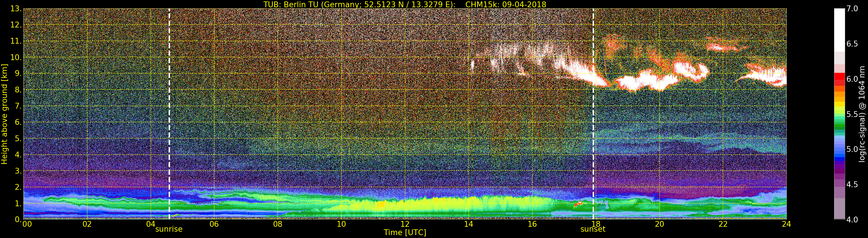
Task: Pick the bright red colorbar band beside 6.0
Action: pyautogui.click(x=839, y=76)
